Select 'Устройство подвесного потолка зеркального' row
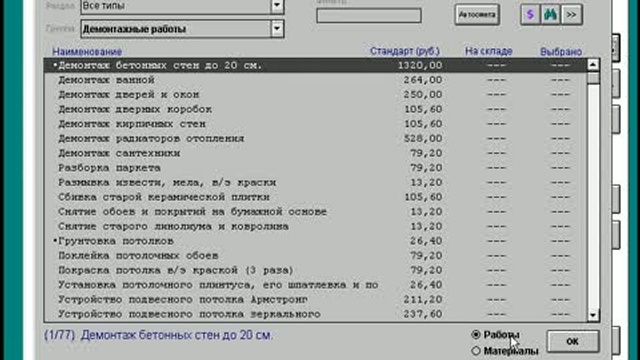The image size is (640, 360). 315,314
